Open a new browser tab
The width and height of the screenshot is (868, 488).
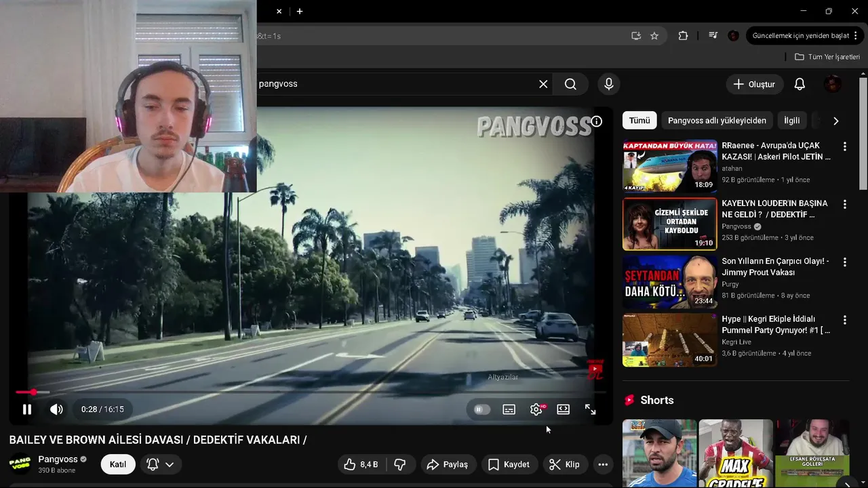point(300,12)
